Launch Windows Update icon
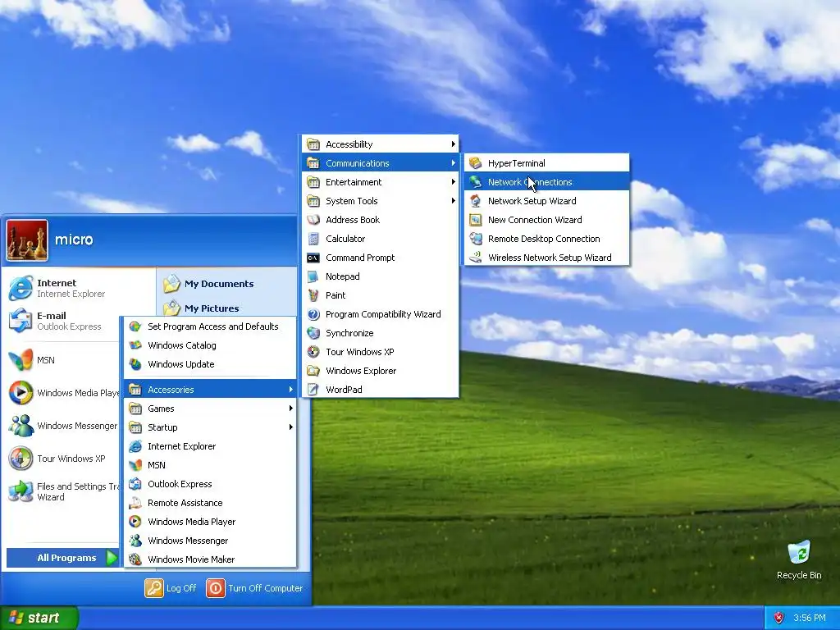Viewport: 840px width, 630px height. tap(135, 364)
